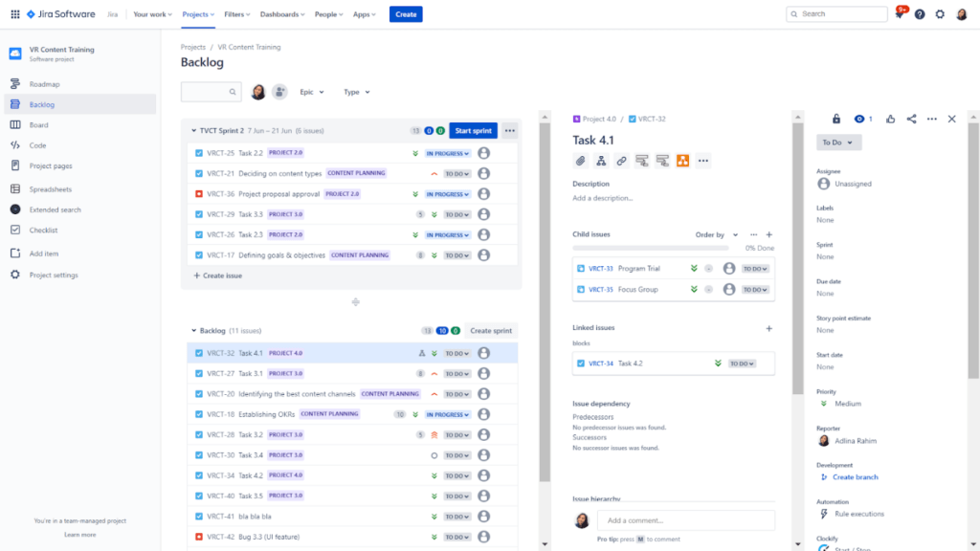
Task: Vote for Task 4.1 with the thumbs-up icon
Action: (890, 119)
